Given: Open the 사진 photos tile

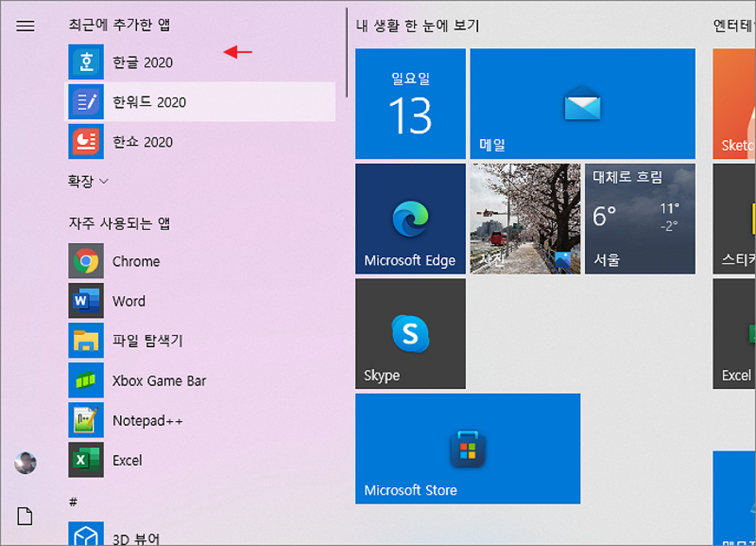Looking at the screenshot, I should point(525,219).
